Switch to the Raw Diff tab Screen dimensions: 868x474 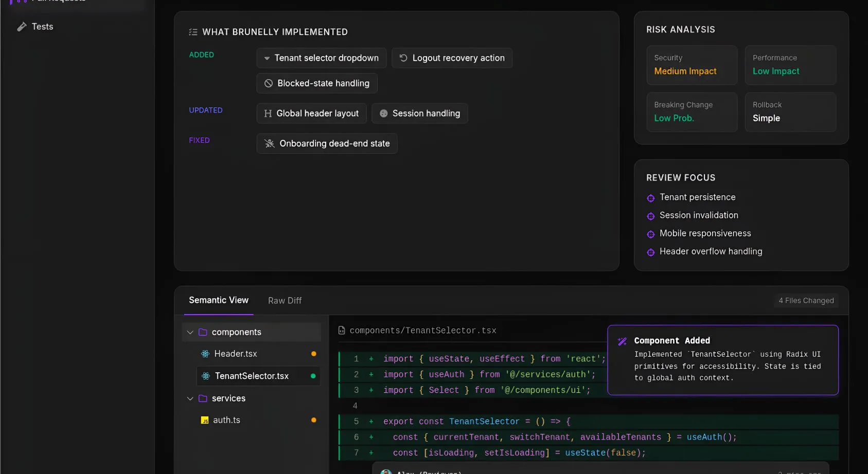coord(285,301)
